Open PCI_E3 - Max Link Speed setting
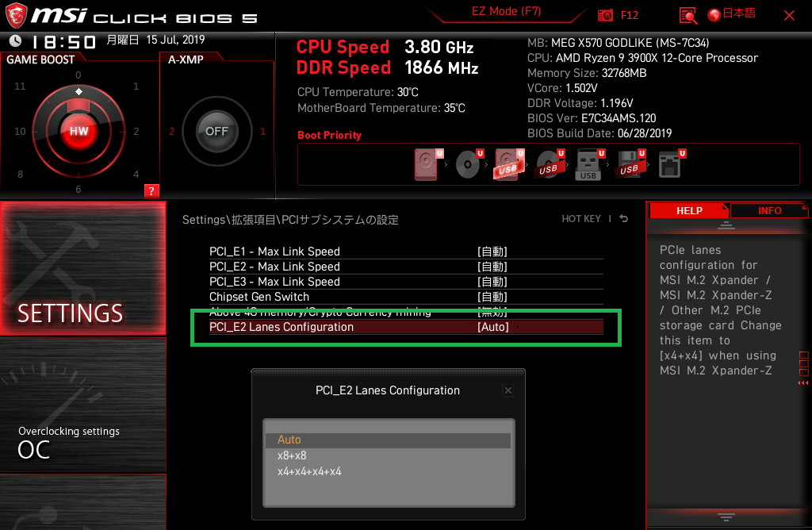The image size is (812, 530). 406,282
